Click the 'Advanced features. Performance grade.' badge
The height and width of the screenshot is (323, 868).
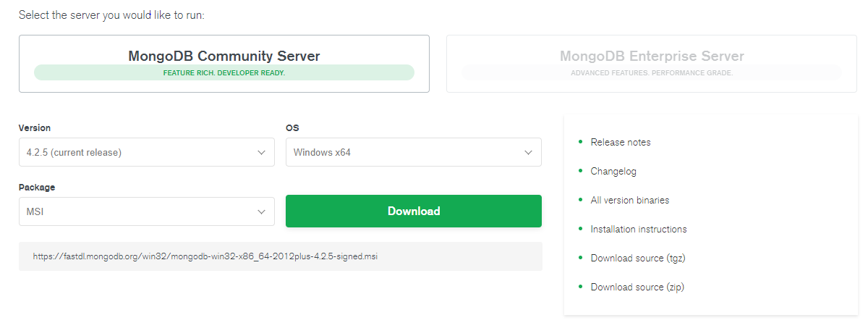coord(652,73)
